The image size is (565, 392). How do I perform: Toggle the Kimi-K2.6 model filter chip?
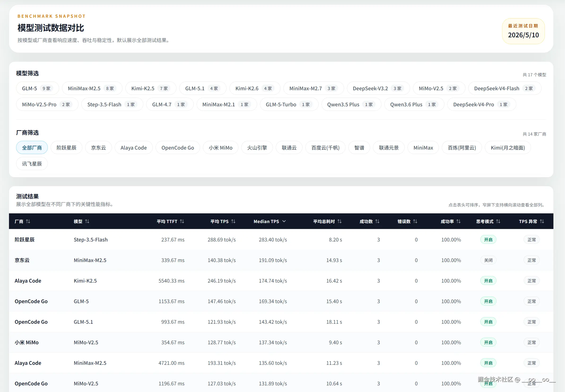pos(255,88)
